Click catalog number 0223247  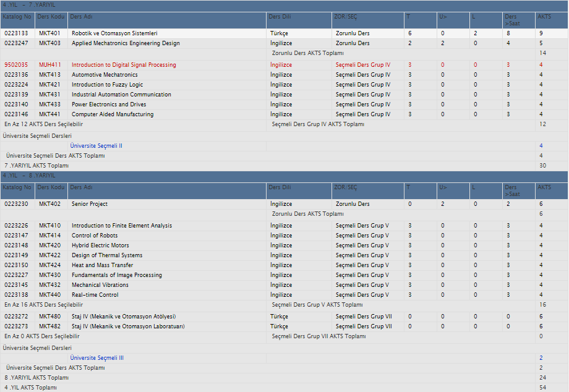(16, 43)
